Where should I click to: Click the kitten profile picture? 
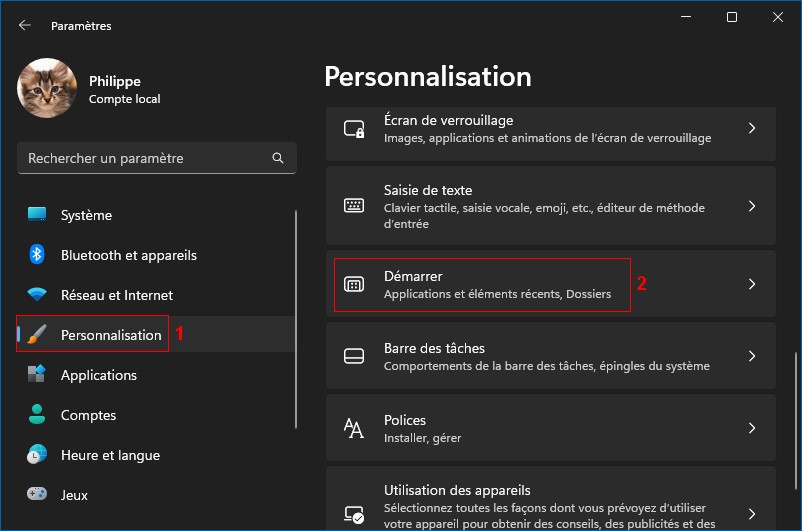[47, 87]
